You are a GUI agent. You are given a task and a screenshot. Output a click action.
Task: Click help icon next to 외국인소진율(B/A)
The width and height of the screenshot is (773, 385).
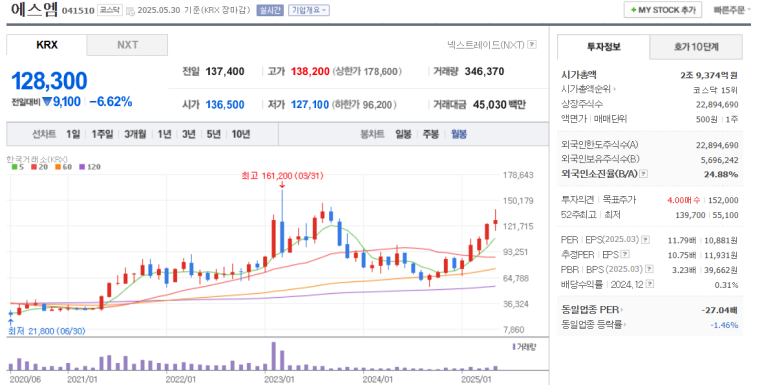(644, 174)
